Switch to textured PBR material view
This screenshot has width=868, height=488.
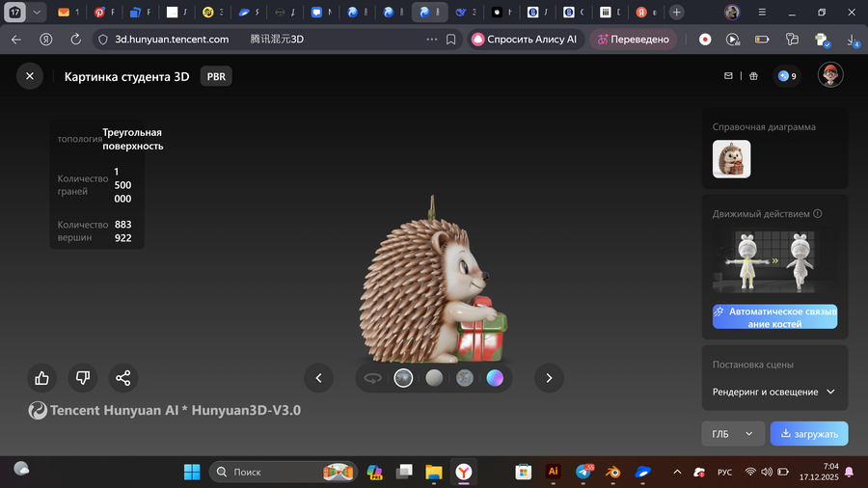tap(403, 378)
